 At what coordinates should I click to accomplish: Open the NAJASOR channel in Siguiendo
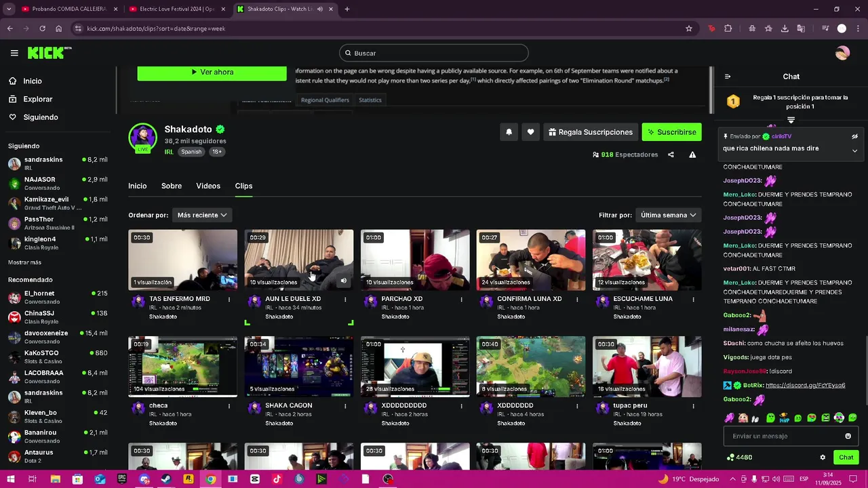pos(58,184)
